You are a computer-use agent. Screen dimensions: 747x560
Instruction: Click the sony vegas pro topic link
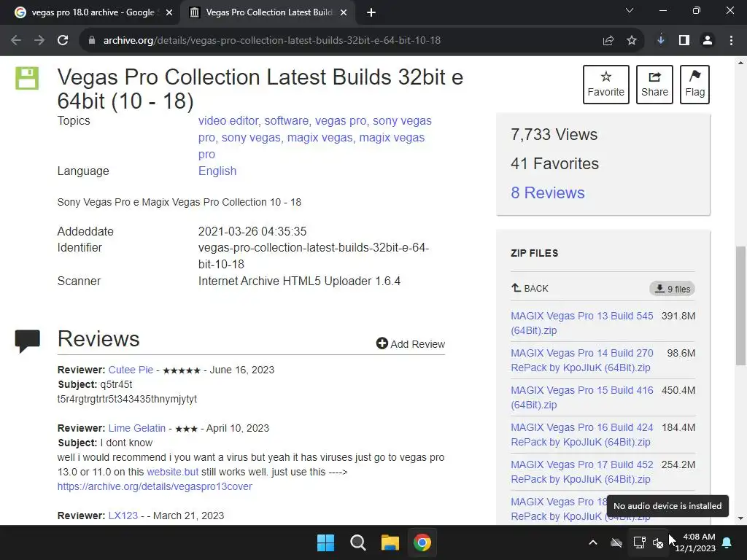coord(402,121)
